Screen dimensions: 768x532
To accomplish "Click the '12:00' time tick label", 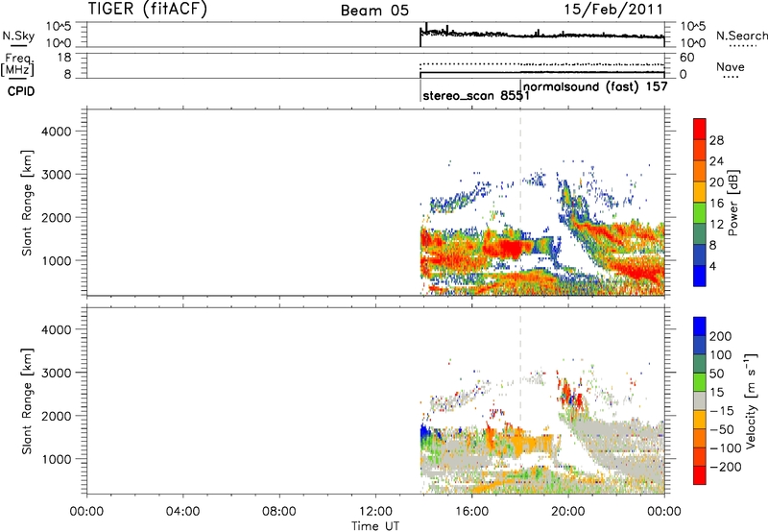I will pyautogui.click(x=375, y=512).
